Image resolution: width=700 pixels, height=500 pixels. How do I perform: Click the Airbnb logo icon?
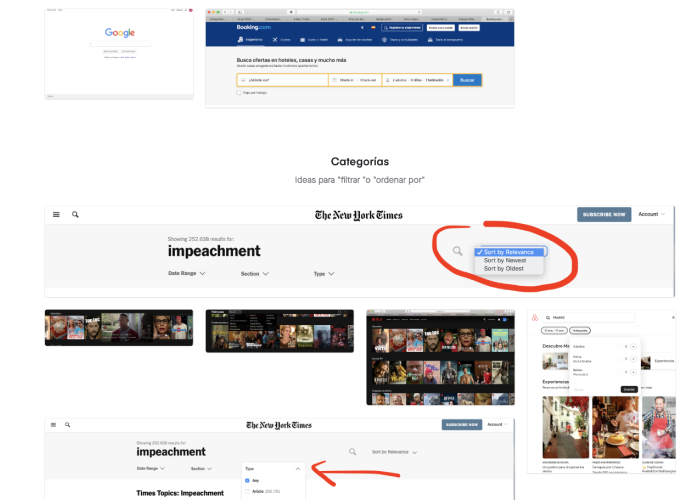coord(534,318)
